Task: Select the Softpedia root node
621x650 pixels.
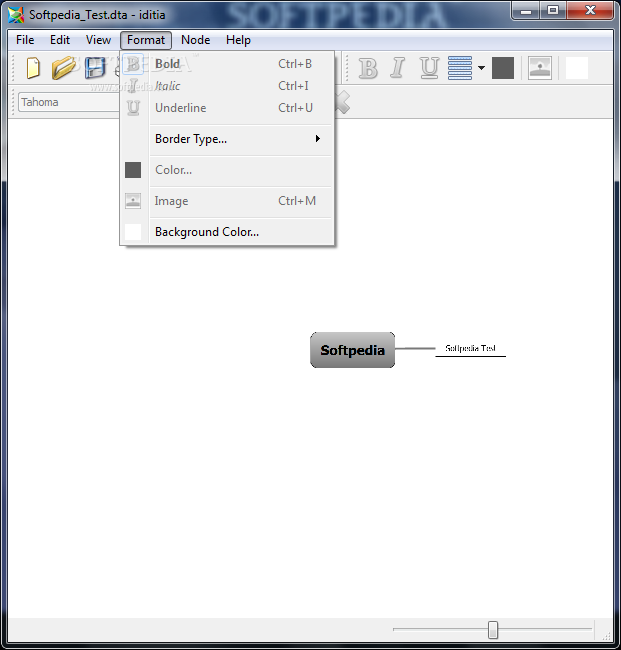Action: click(x=352, y=350)
